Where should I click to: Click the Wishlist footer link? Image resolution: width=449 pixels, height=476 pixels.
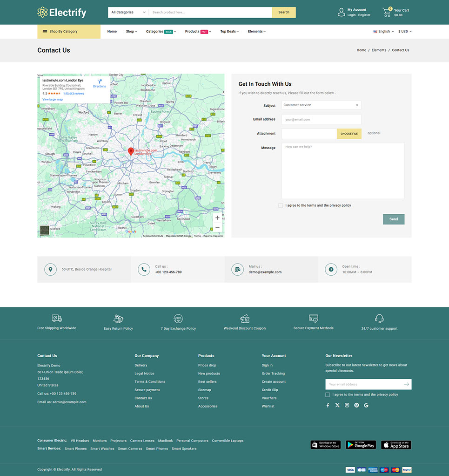[268, 407]
